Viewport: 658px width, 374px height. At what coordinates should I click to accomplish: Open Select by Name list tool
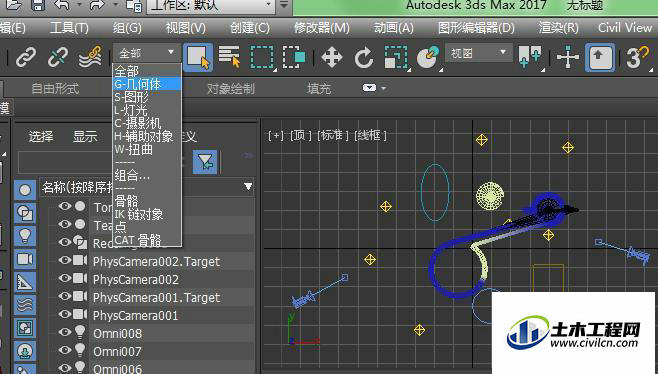[x=230, y=57]
